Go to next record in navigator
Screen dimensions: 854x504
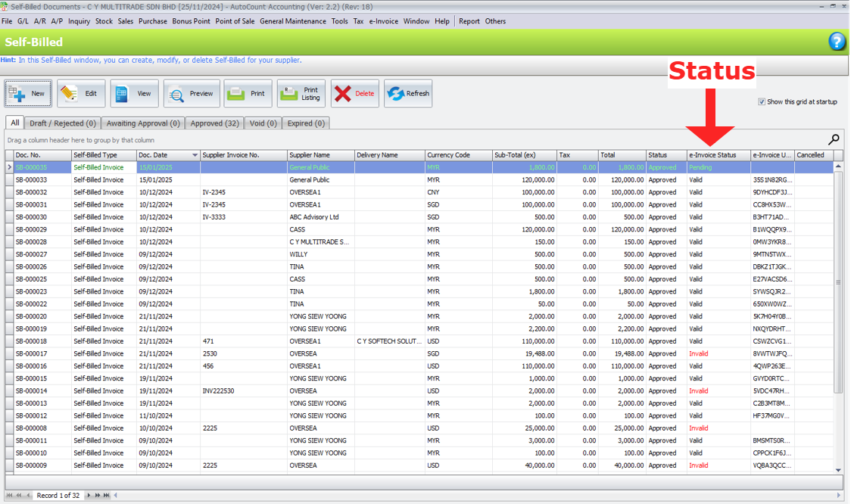pyautogui.click(x=89, y=496)
